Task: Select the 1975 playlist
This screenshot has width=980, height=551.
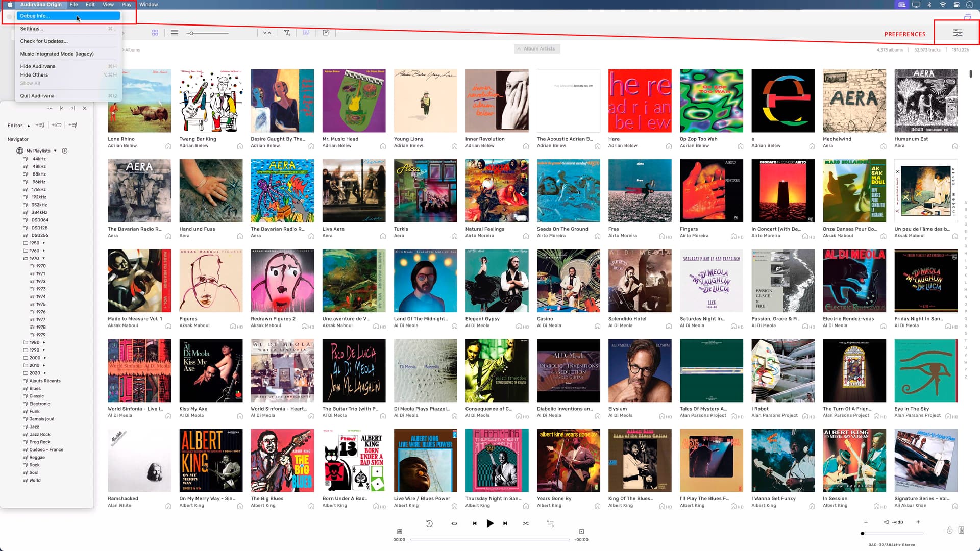Action: tap(41, 305)
